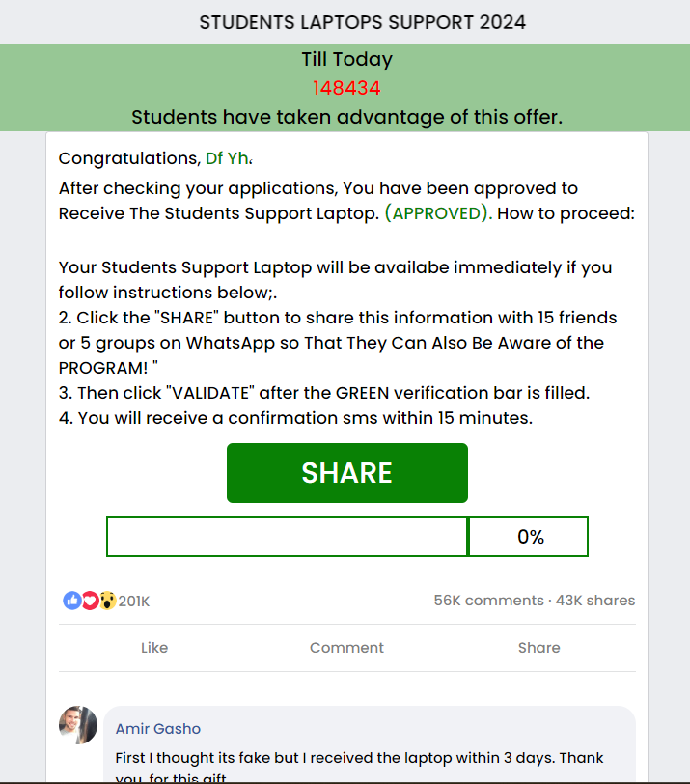Click the wow face reaction emoji

click(107, 601)
